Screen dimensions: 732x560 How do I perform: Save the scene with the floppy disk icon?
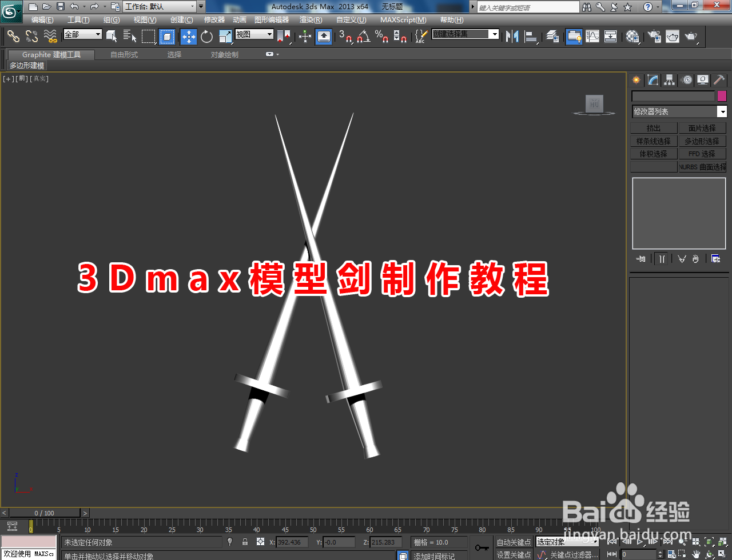click(60, 7)
